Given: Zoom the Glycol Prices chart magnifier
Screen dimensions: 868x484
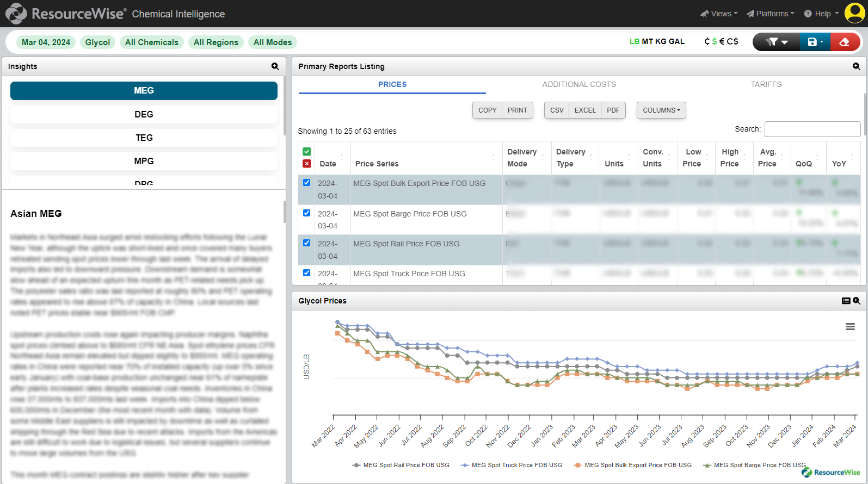Looking at the screenshot, I should [857, 301].
